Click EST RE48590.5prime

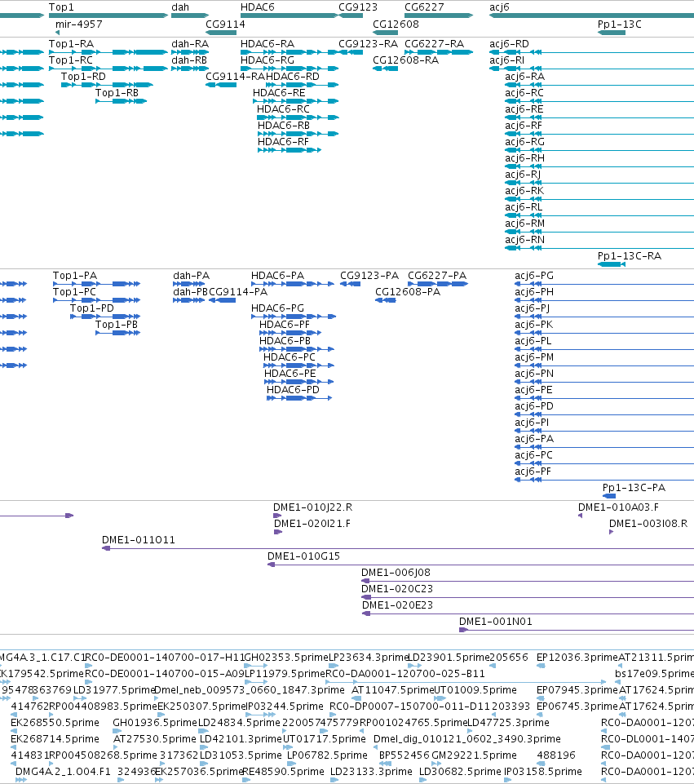(246, 780)
